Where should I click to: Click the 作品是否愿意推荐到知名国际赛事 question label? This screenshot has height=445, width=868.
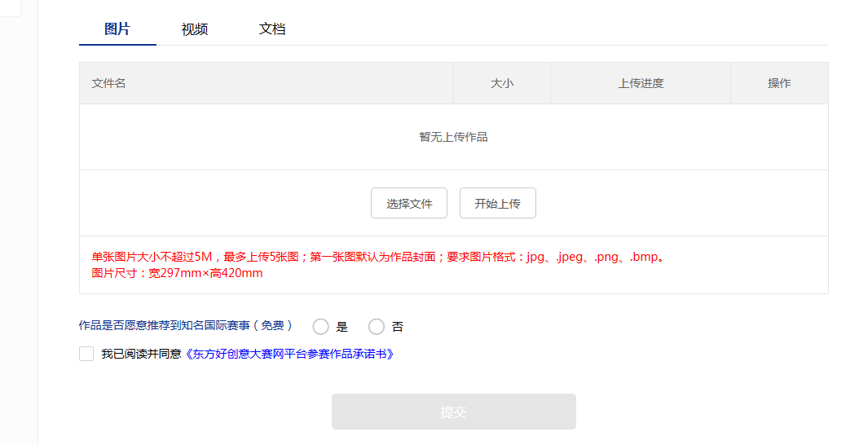186,326
